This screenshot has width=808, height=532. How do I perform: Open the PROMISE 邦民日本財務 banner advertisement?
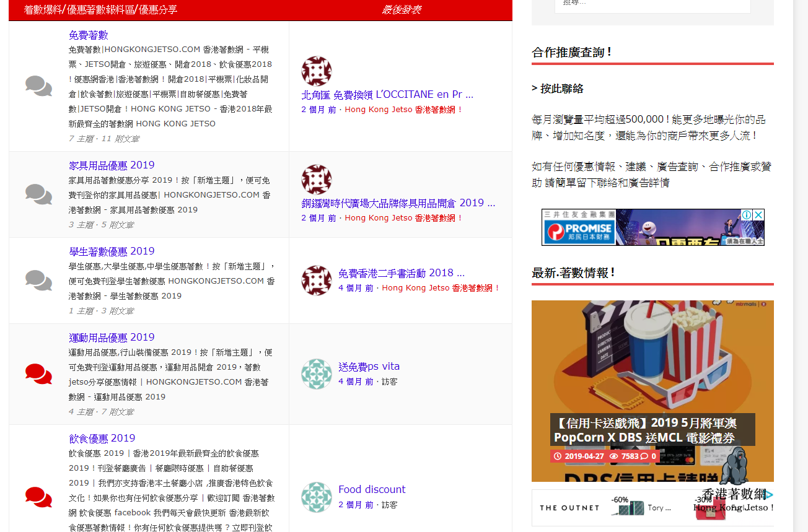click(652, 227)
